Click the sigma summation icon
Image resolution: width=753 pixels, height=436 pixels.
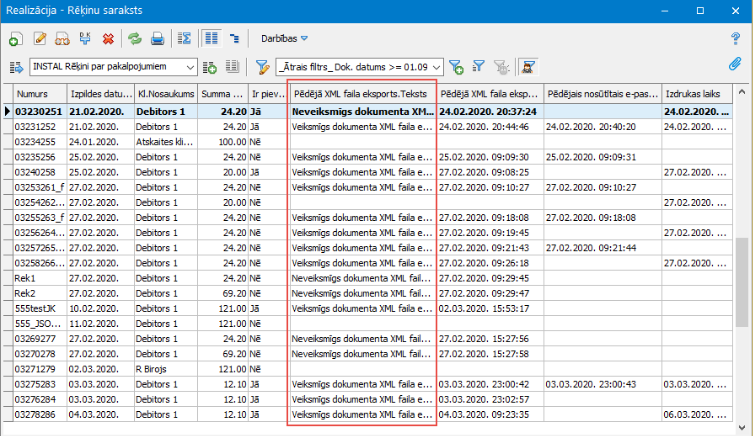click(x=184, y=39)
